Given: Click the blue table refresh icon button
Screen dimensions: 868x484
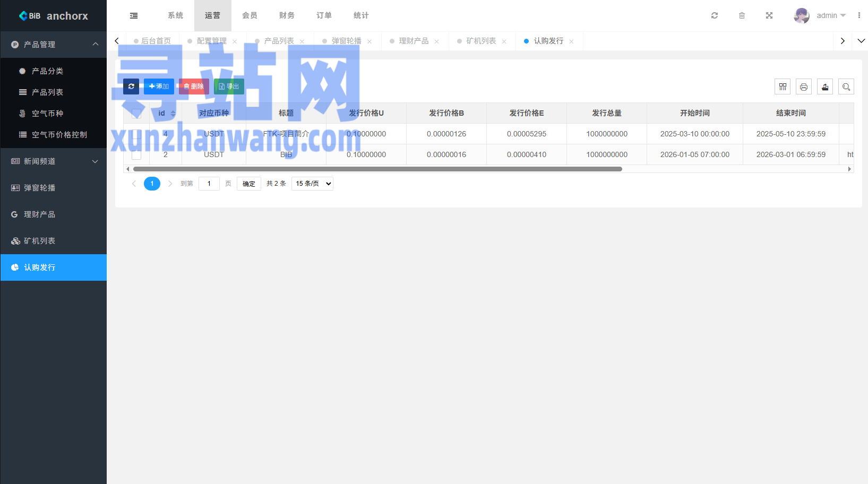Looking at the screenshot, I should tap(131, 87).
